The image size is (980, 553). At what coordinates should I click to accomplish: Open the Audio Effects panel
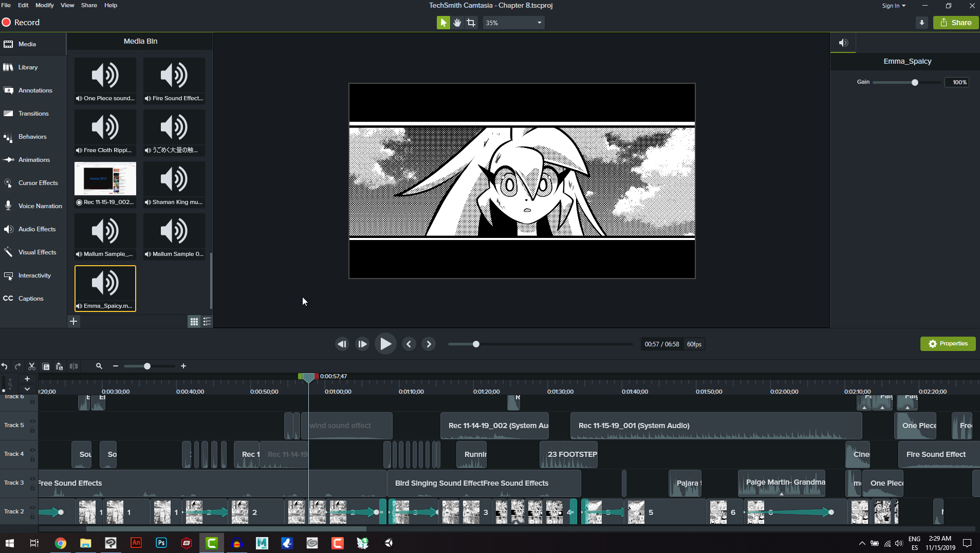point(36,229)
